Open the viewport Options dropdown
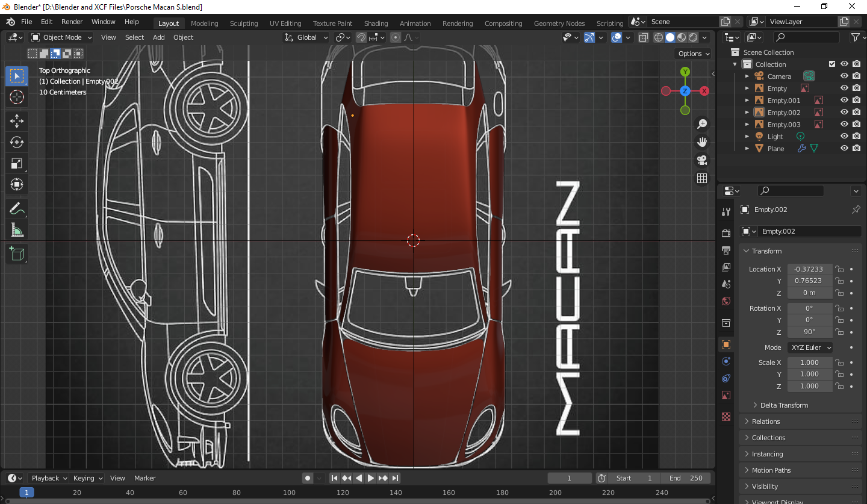The height and width of the screenshot is (504, 867). pos(694,54)
